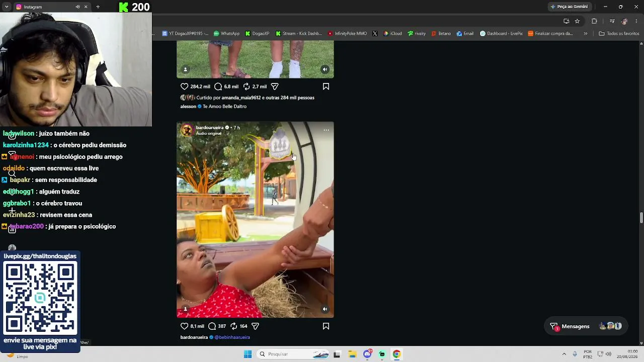Click the install app icon in address bar
The height and width of the screenshot is (362, 644).
point(566,21)
